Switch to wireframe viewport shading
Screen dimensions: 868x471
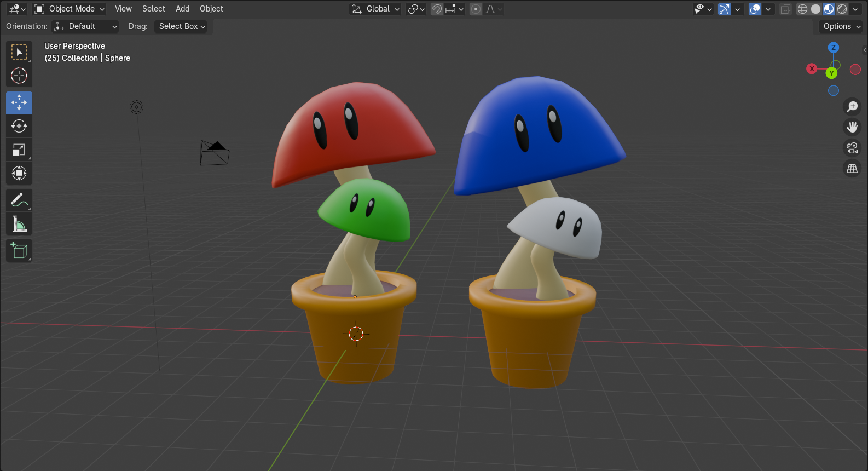tap(802, 9)
